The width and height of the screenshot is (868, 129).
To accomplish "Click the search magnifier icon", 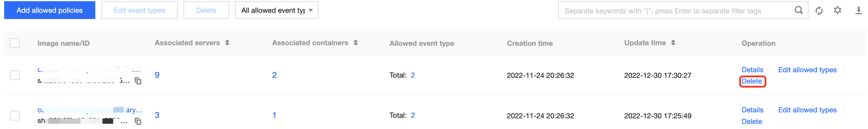I will tap(798, 10).
